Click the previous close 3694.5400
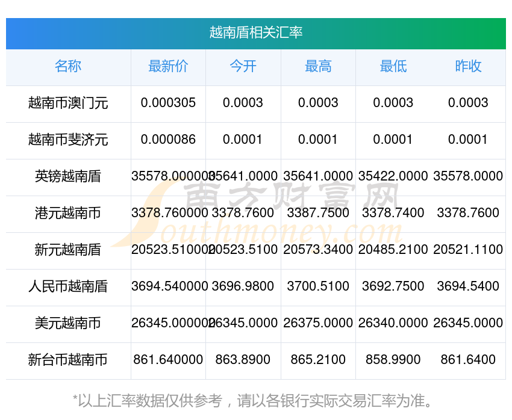Image resolution: width=512 pixels, height=420 pixels. 468,286
